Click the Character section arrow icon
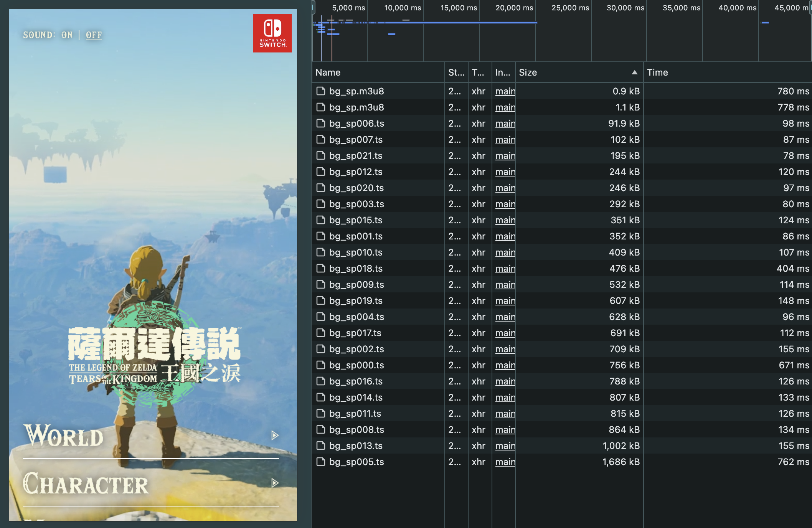The height and width of the screenshot is (528, 812). (x=275, y=483)
